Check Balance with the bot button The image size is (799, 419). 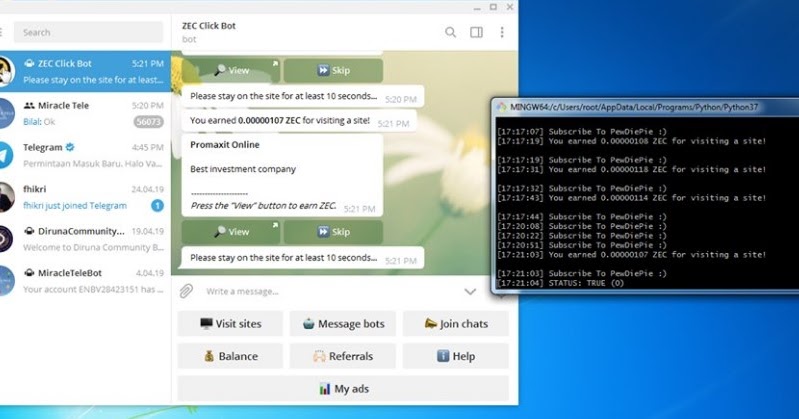click(230, 356)
